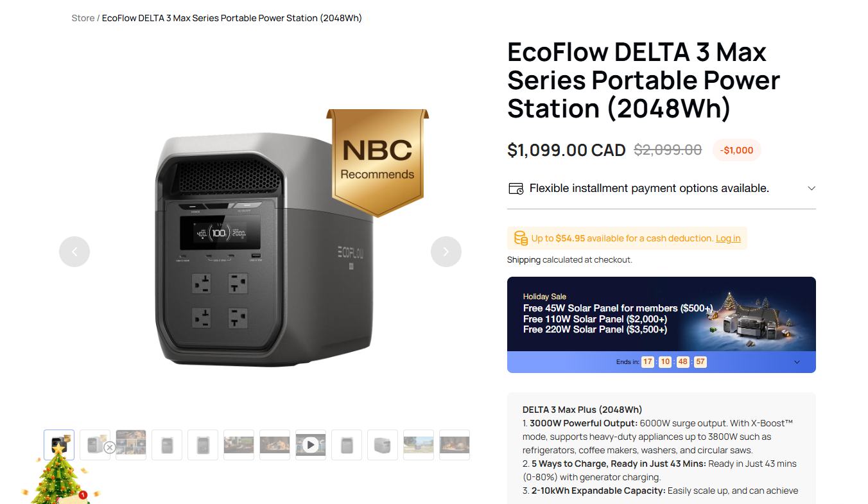Advance to the next product image
The height and width of the screenshot is (504, 868).
446,252
